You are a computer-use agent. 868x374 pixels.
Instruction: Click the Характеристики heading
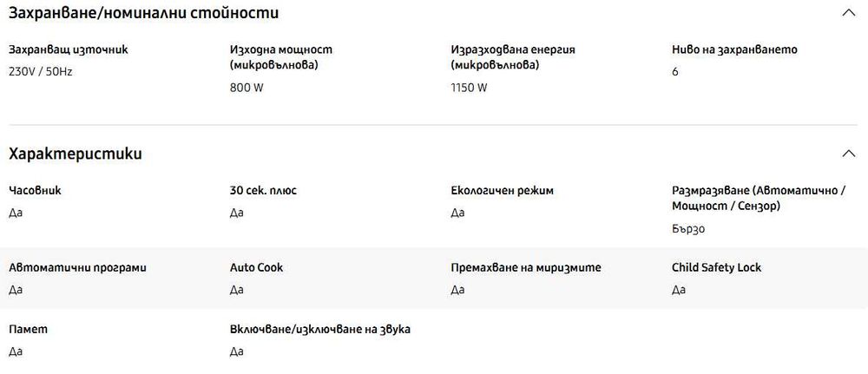pyautogui.click(x=76, y=154)
